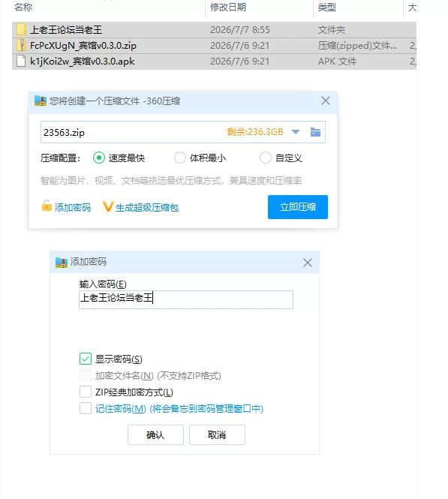The width and height of the screenshot is (448, 499).
Task: Click the 输入密码(E) password input field
Action: (x=186, y=299)
